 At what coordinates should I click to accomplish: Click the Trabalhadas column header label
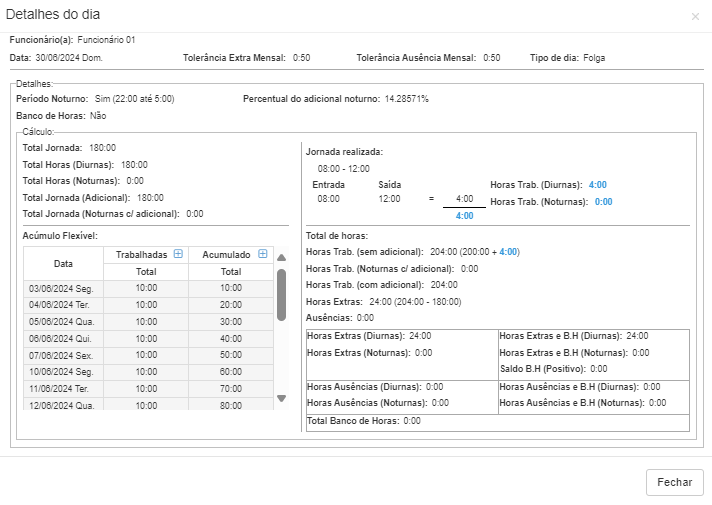click(141, 255)
